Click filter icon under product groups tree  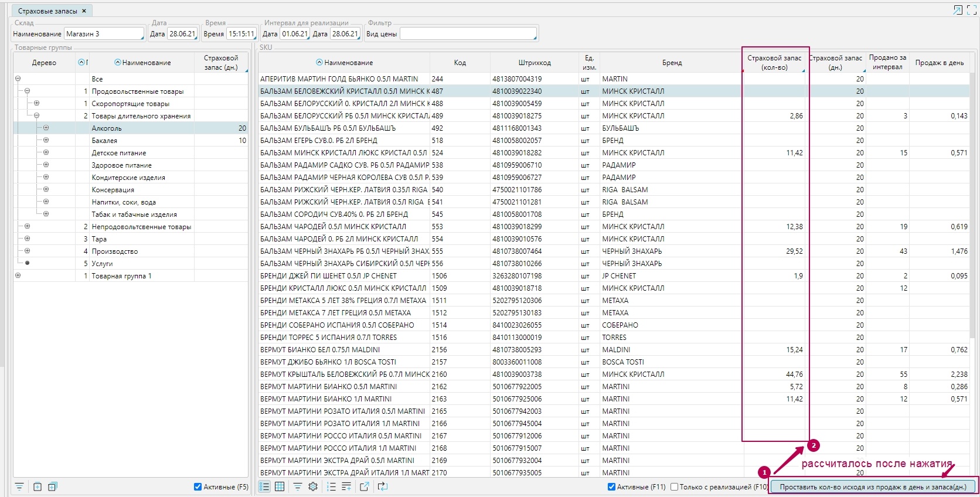(19, 486)
